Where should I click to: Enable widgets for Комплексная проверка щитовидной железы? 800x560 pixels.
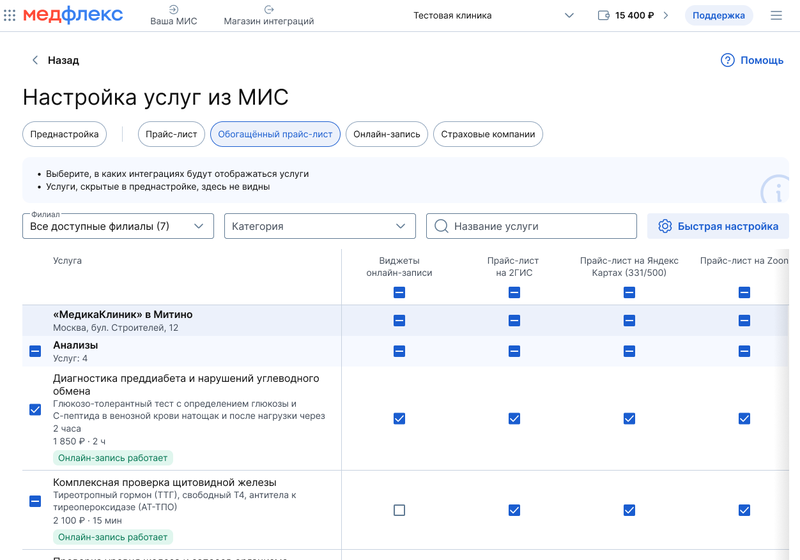click(399, 510)
